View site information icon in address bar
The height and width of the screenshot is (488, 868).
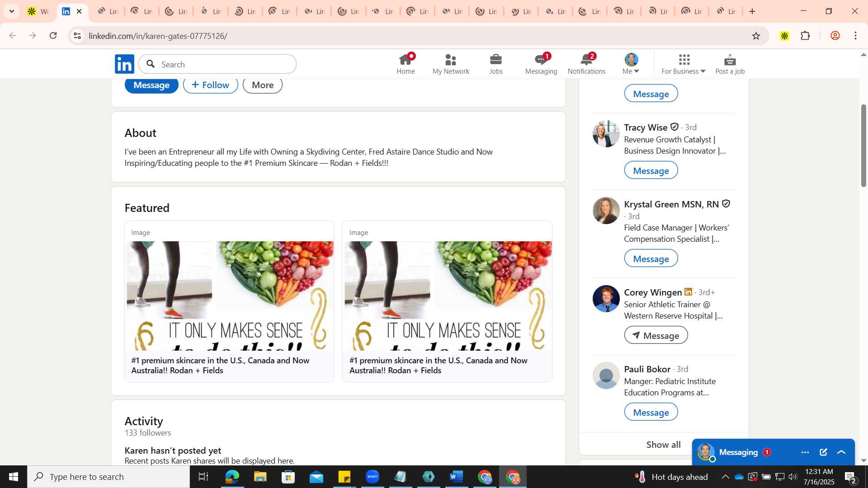point(77,36)
